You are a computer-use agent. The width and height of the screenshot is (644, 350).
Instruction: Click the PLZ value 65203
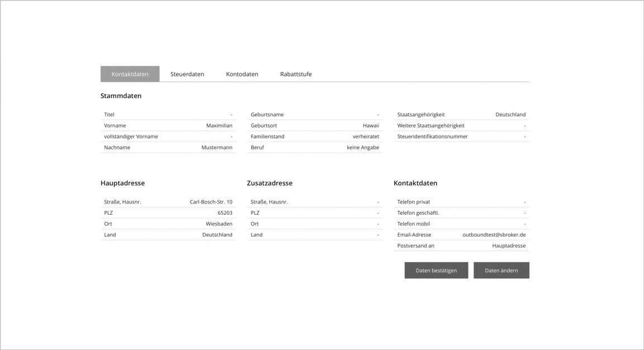point(225,213)
